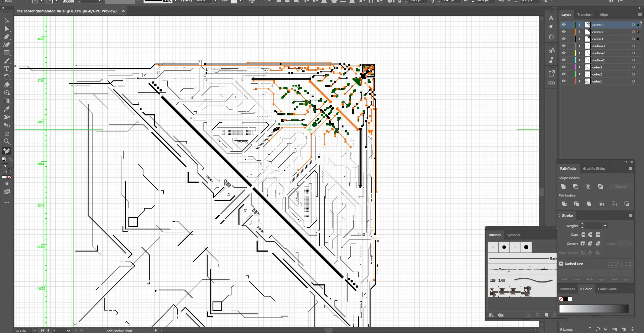Choose the Eraser tool
The image size is (644, 333).
tap(7, 85)
